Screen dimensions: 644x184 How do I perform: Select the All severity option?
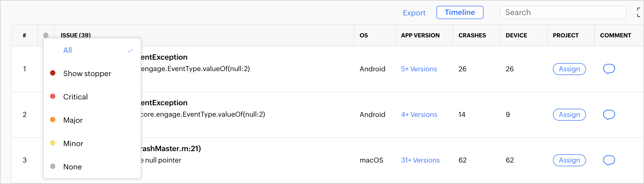click(68, 50)
